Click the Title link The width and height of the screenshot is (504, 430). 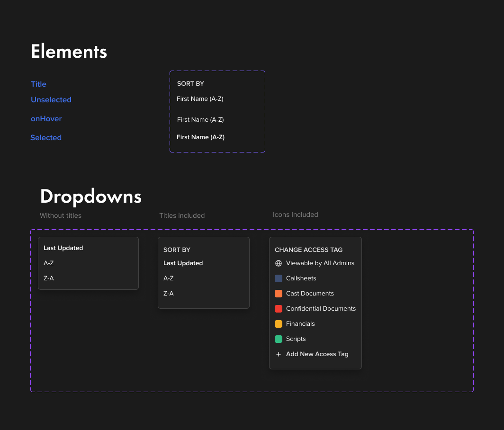pyautogui.click(x=38, y=84)
